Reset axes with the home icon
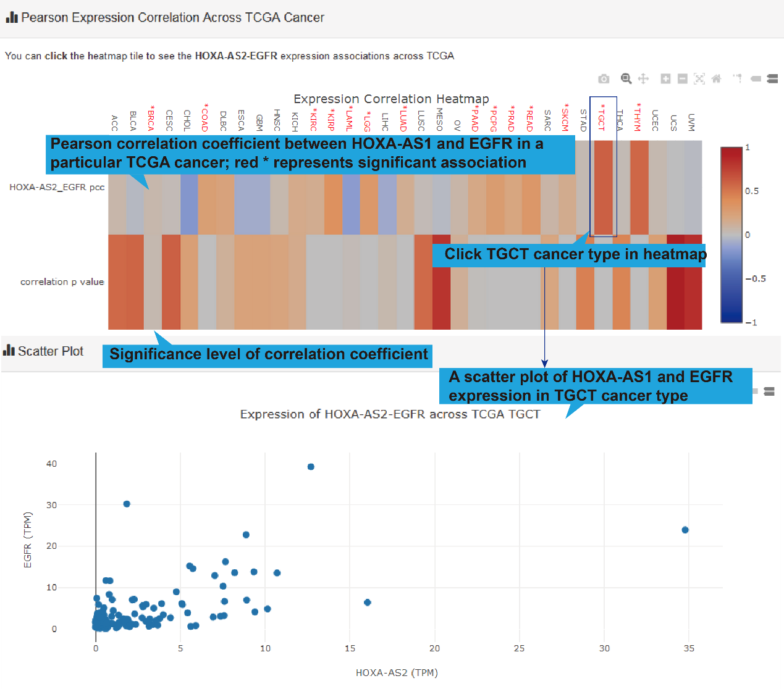This screenshot has width=784, height=689. click(717, 78)
